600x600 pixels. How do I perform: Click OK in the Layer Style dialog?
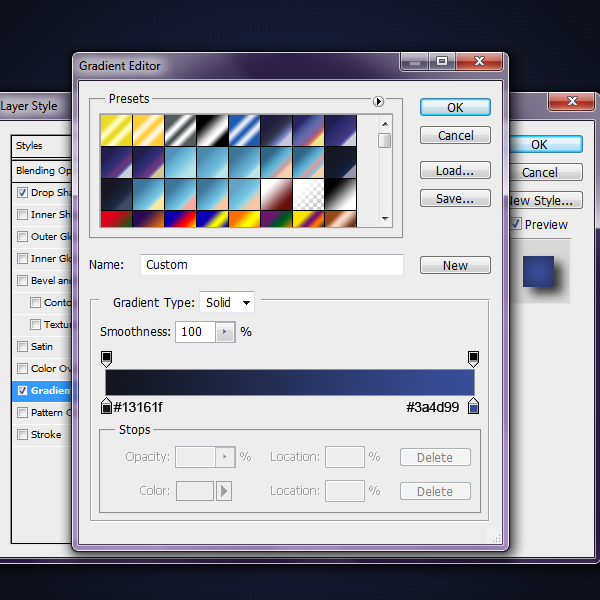point(545,145)
